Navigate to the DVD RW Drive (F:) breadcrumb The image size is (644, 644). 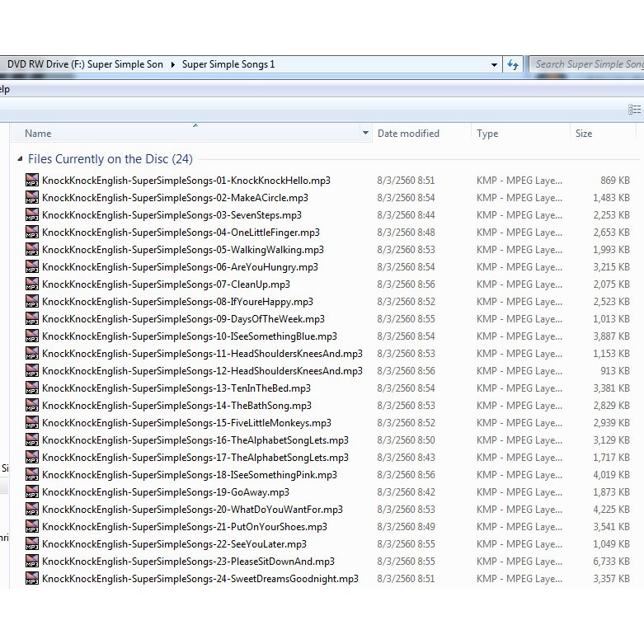85,64
